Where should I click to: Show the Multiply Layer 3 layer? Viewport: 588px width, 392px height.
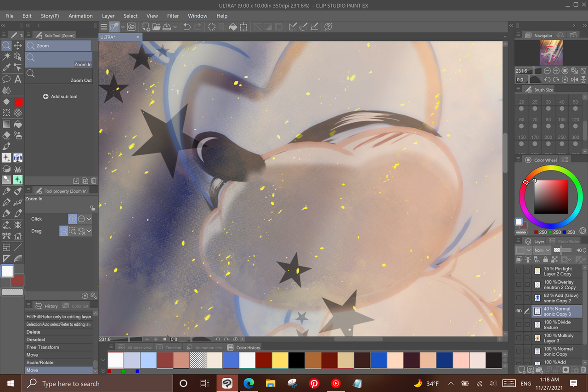(x=519, y=338)
